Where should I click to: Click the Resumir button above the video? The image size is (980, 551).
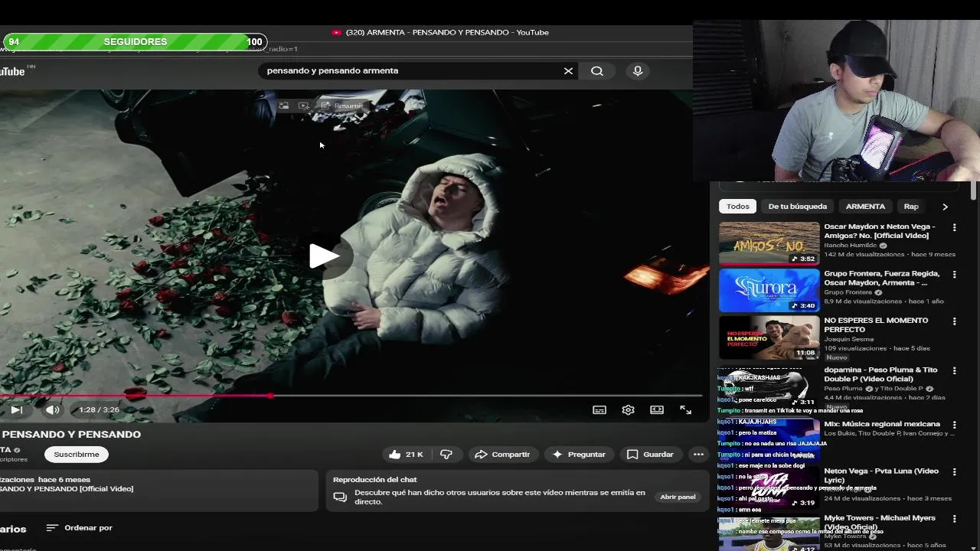343,106
